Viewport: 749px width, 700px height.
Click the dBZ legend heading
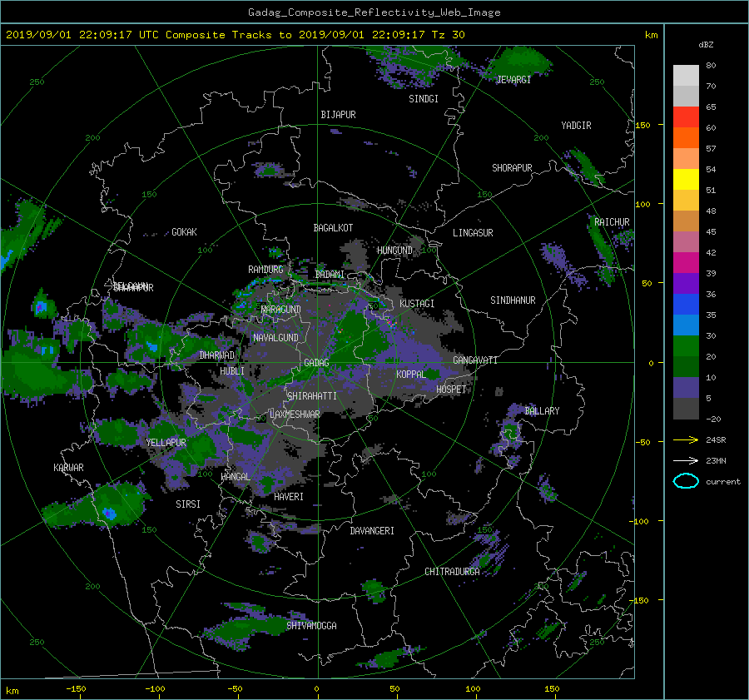(706, 44)
